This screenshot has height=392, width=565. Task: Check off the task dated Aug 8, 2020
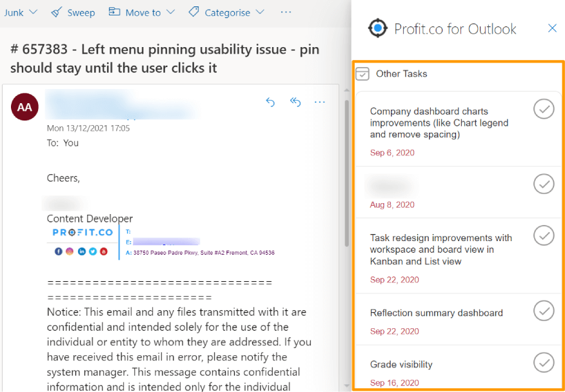click(x=544, y=184)
